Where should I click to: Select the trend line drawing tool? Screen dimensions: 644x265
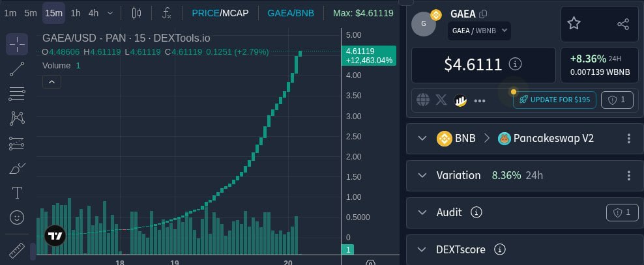tap(17, 69)
